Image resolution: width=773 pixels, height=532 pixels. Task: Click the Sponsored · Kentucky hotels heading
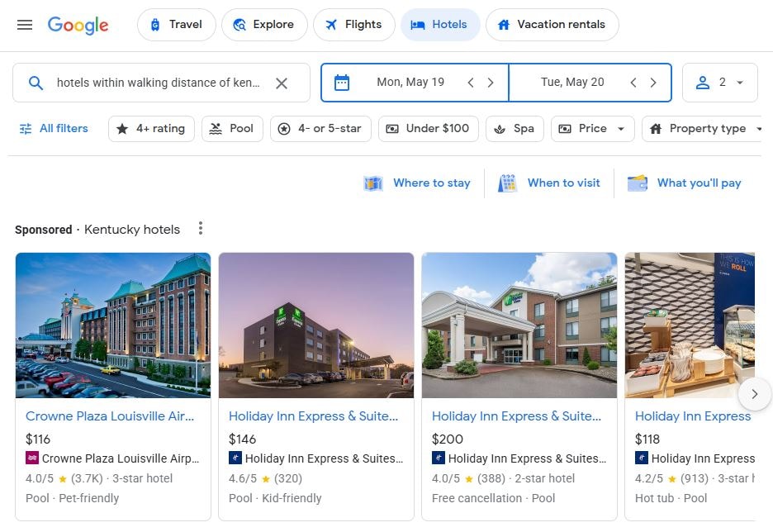97,230
